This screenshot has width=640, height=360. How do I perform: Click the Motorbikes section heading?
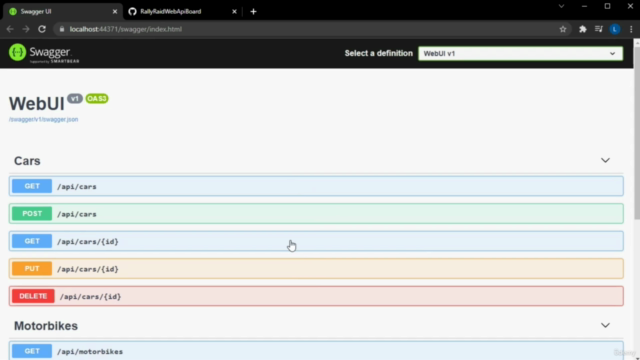(46, 326)
